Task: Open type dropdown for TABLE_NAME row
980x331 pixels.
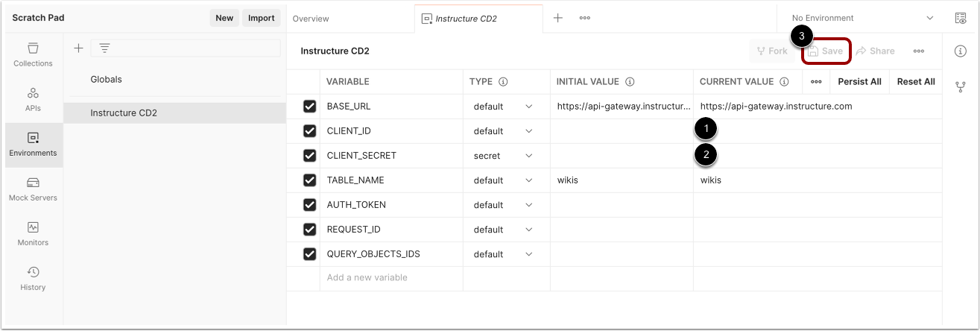Action: (504, 180)
